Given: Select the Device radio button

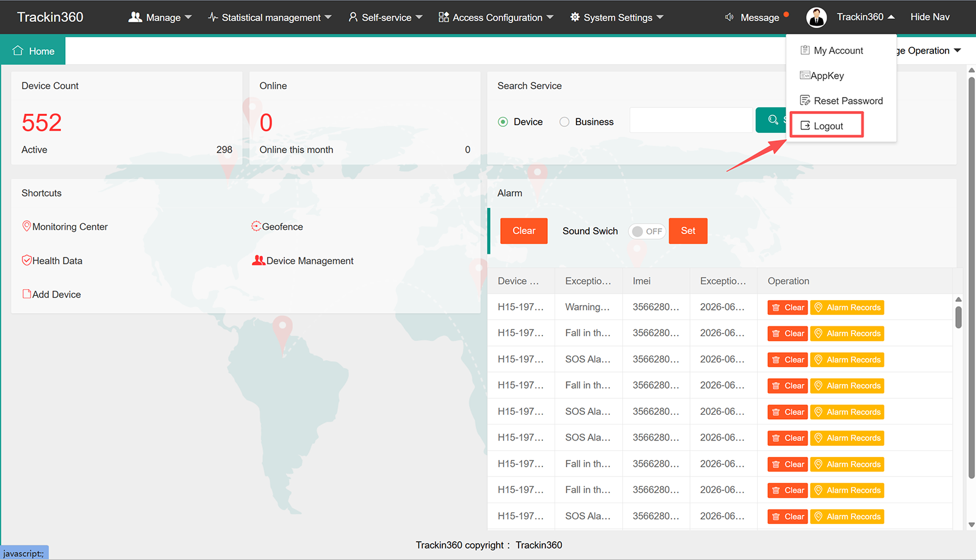Looking at the screenshot, I should click(x=503, y=122).
